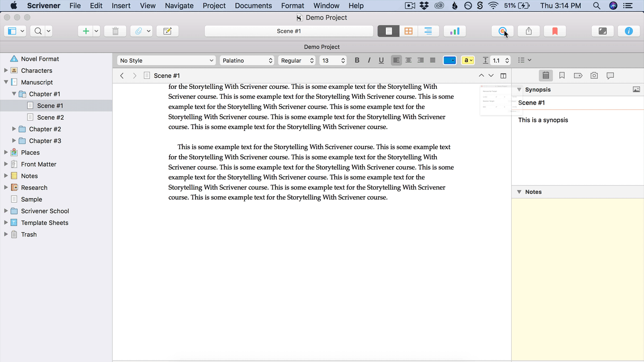Click the Scene #1 quick search field

pos(289,31)
